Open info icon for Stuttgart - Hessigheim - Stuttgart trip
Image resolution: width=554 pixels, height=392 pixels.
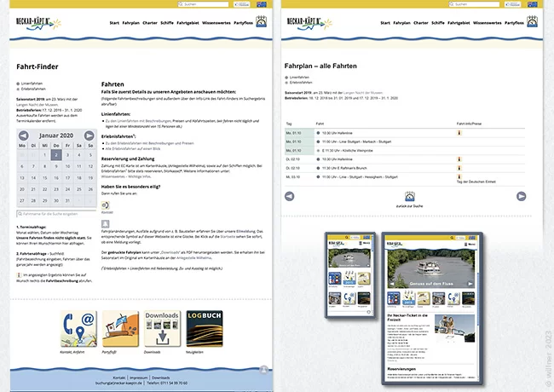pyautogui.click(x=459, y=176)
